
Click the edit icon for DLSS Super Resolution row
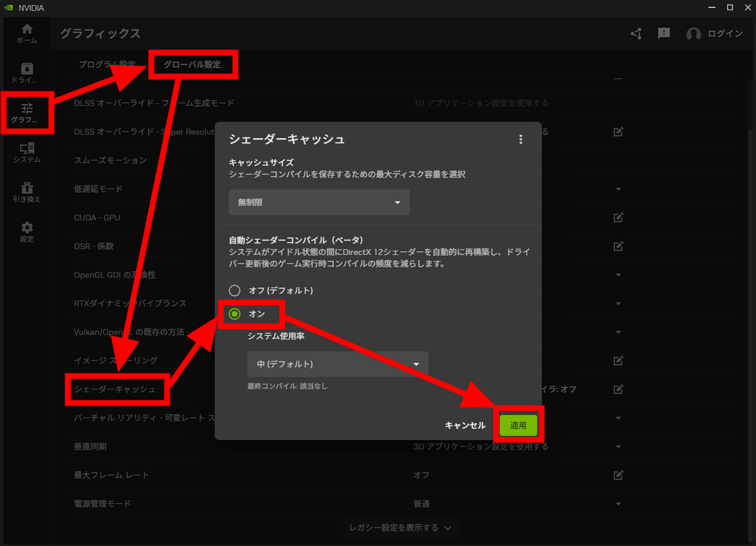[619, 132]
